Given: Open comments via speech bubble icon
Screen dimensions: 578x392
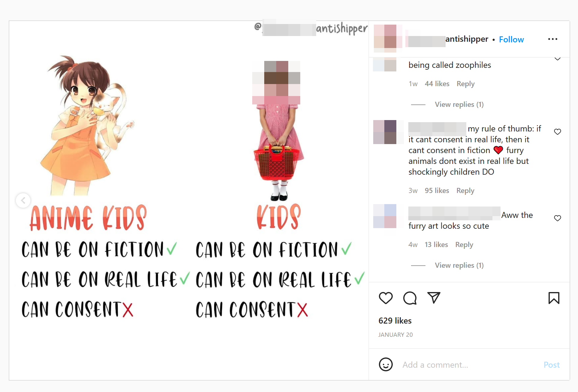Looking at the screenshot, I should tap(410, 298).
